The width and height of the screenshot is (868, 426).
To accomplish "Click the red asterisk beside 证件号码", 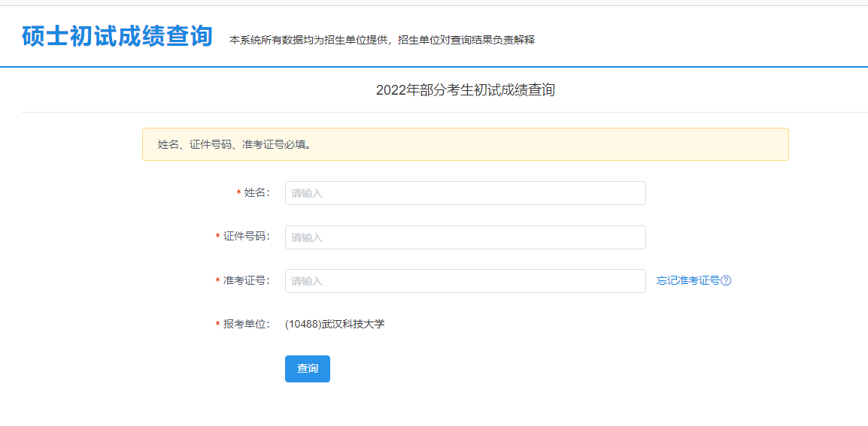I will point(217,238).
